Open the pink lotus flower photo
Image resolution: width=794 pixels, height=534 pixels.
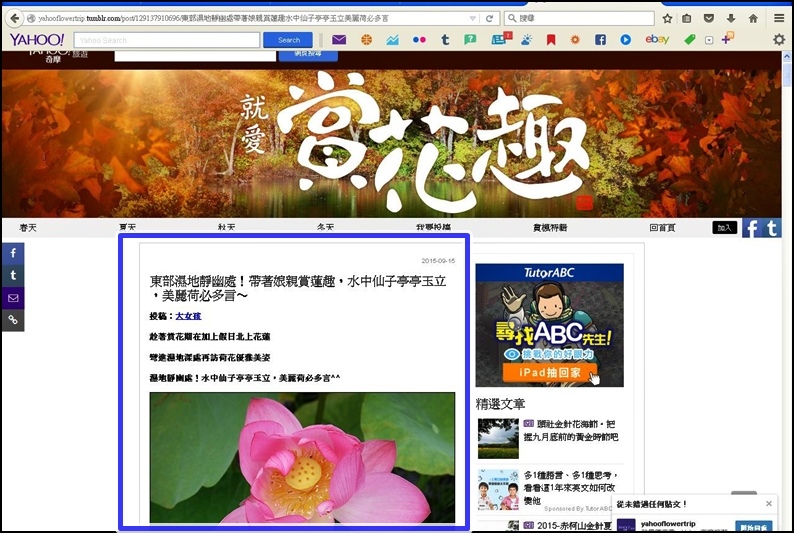point(302,458)
